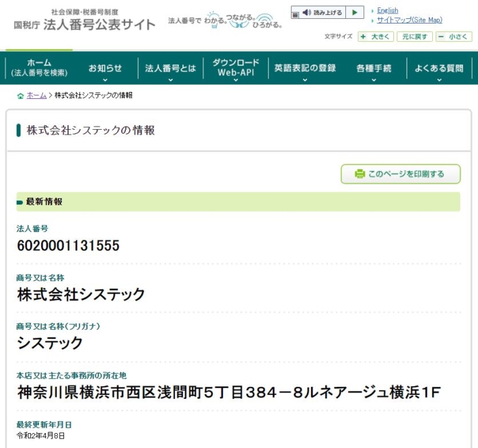Image resolution: width=478 pixels, height=448 pixels.
Task: Open the サイトマップ (Site Map) link
Action: (409, 20)
